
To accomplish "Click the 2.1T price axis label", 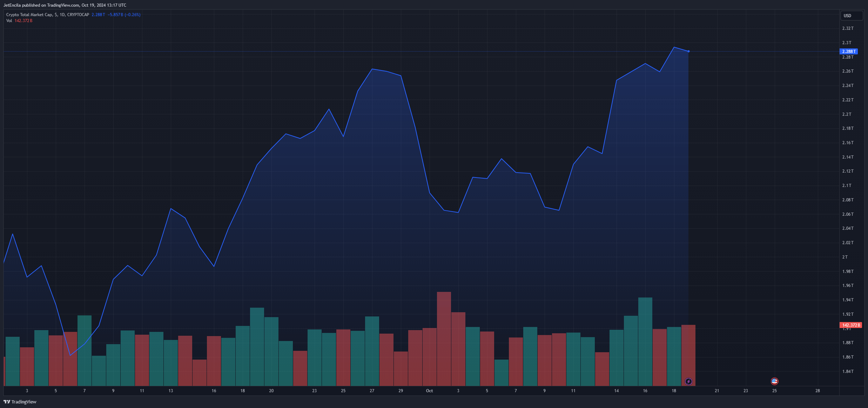I will [847, 186].
